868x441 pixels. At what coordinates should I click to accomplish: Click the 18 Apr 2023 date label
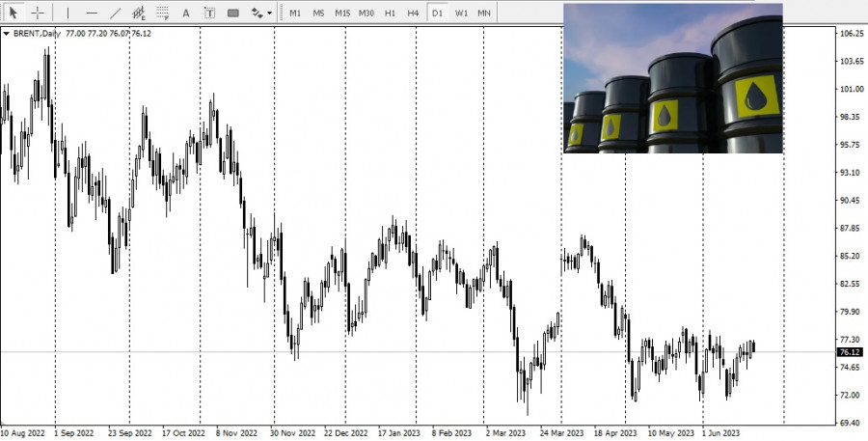click(615, 432)
